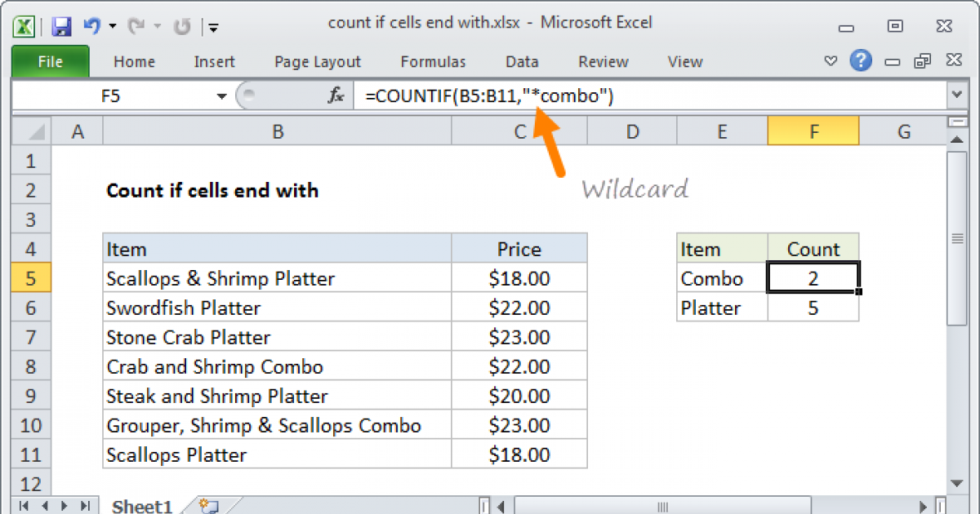Click the Repeat circular arrow icon

181,26
